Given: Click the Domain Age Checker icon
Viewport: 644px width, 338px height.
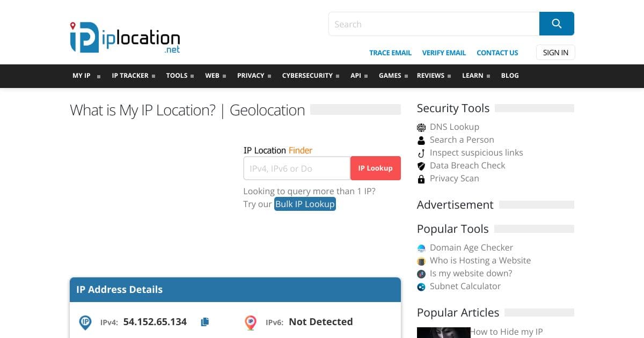Looking at the screenshot, I should click(x=421, y=248).
